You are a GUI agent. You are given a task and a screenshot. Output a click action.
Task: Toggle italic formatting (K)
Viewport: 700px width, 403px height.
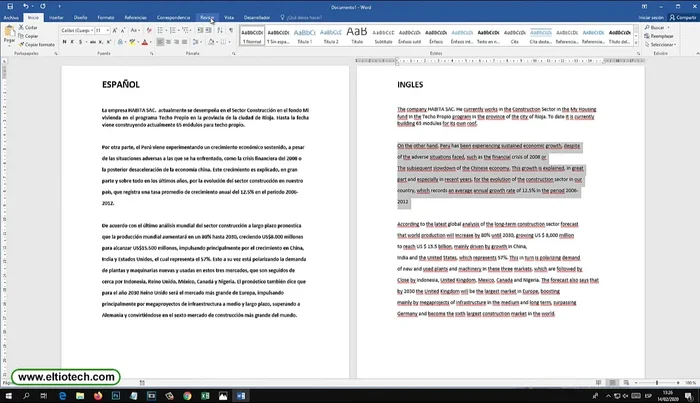click(x=73, y=43)
